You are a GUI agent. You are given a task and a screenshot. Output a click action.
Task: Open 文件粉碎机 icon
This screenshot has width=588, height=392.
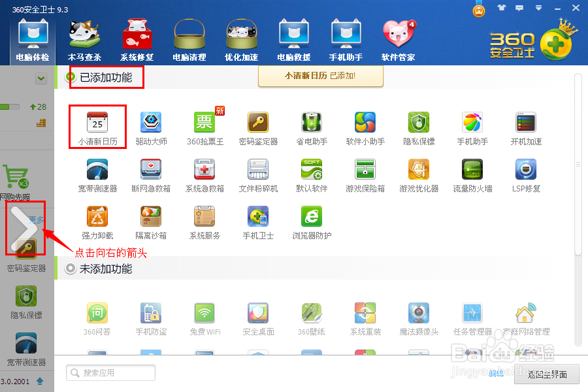pyautogui.click(x=258, y=176)
